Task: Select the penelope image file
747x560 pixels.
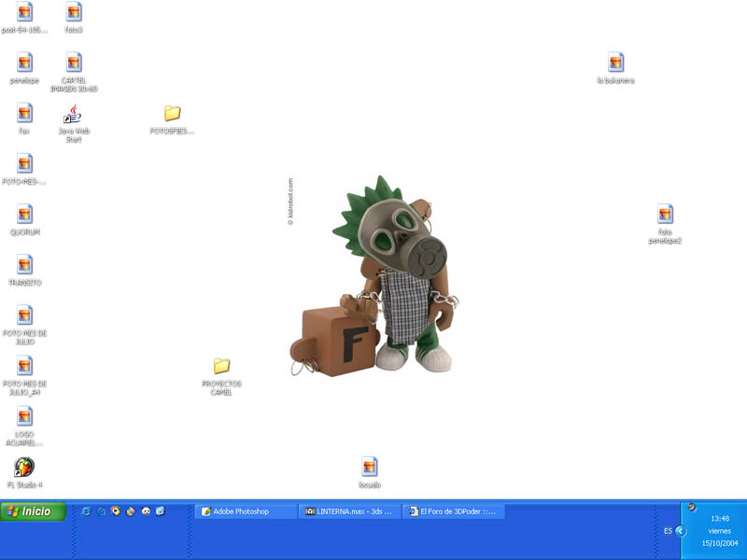Action: [x=24, y=68]
